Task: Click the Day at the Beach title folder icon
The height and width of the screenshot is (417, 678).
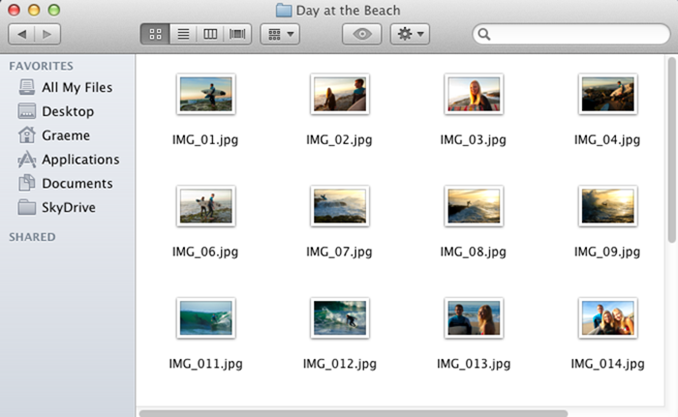Action: pos(283,10)
